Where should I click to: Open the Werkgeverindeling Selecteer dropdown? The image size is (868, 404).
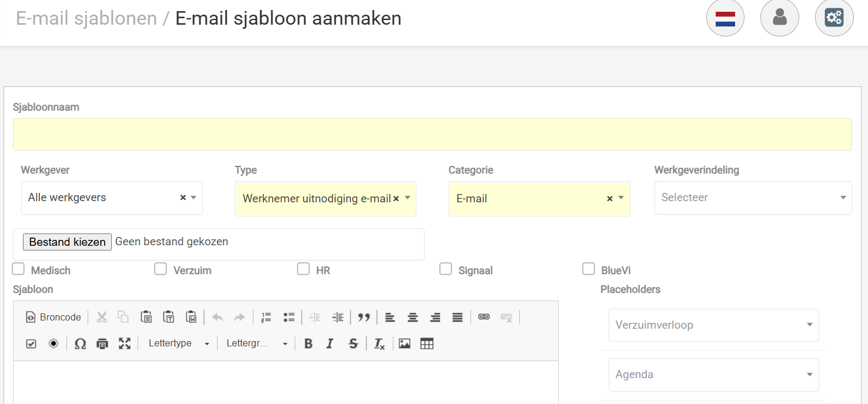pos(753,198)
